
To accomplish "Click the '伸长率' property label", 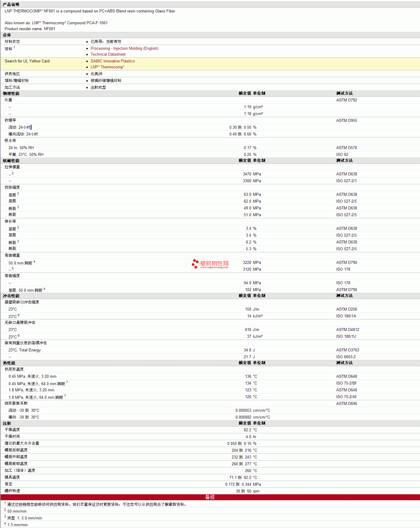I will 10,222.
